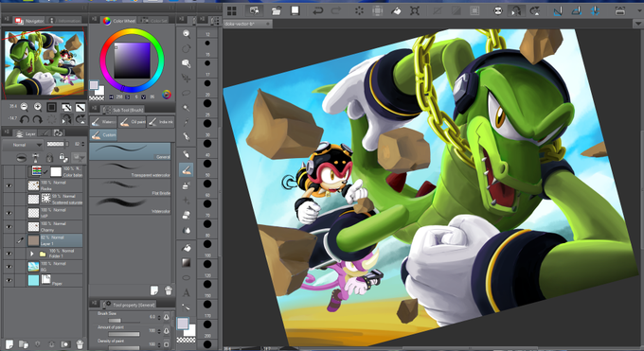This screenshot has height=351, width=644.
Task: Rotate canvas right in the Navigator
Action: click(37, 120)
